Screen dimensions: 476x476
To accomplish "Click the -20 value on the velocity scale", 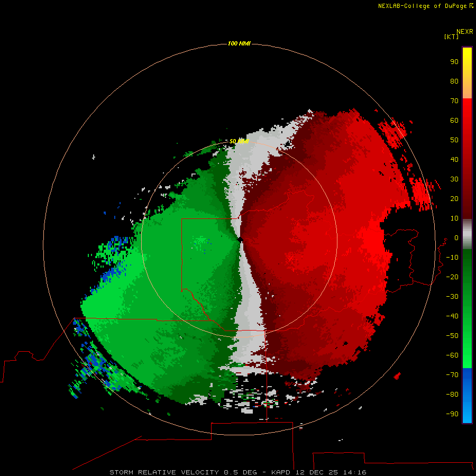I will click(452, 277).
